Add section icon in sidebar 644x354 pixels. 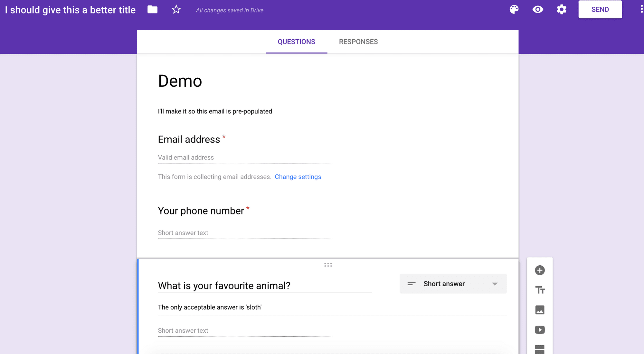540,349
